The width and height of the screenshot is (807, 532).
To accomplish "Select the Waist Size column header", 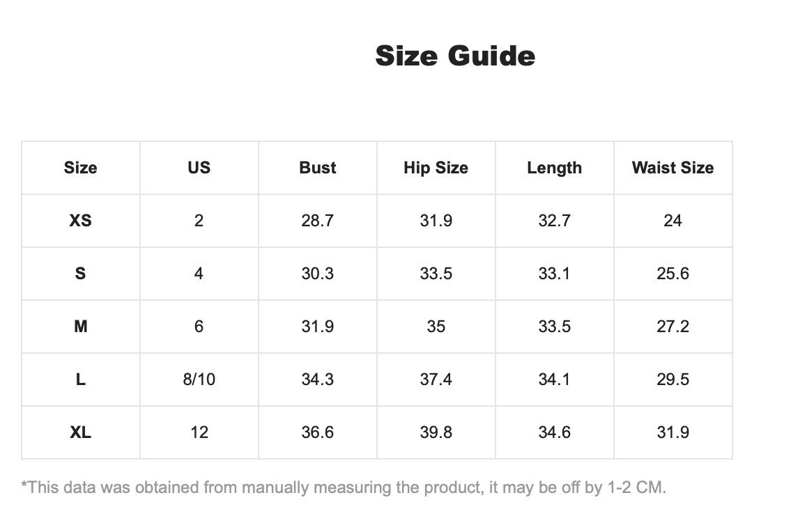I will 672,168.
